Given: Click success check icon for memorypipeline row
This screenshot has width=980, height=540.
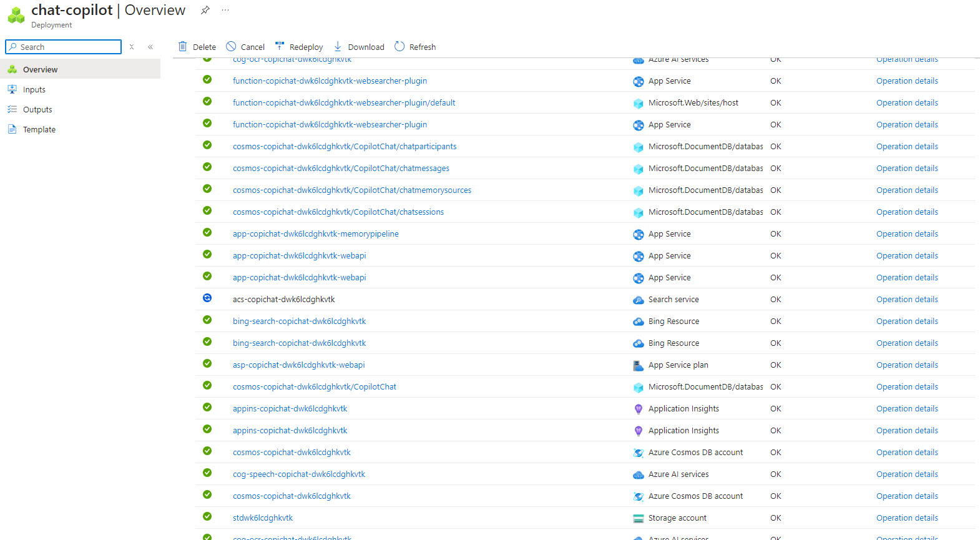Looking at the screenshot, I should [x=207, y=232].
